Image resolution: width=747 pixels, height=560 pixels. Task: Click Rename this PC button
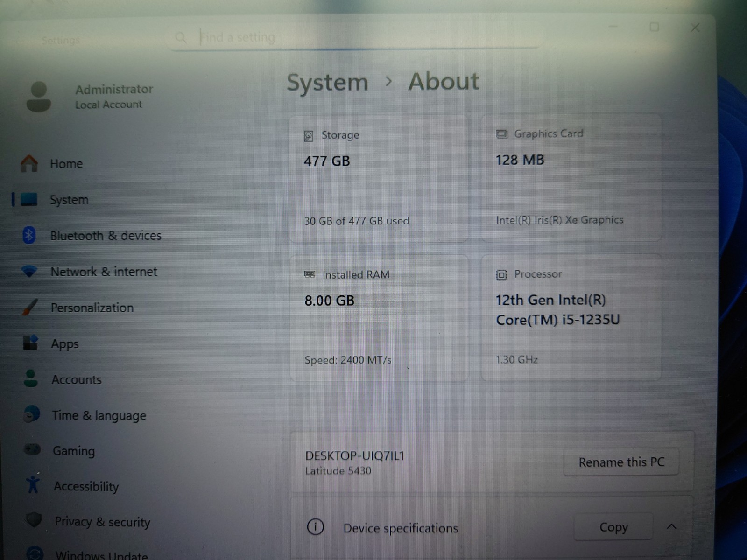[x=621, y=462]
